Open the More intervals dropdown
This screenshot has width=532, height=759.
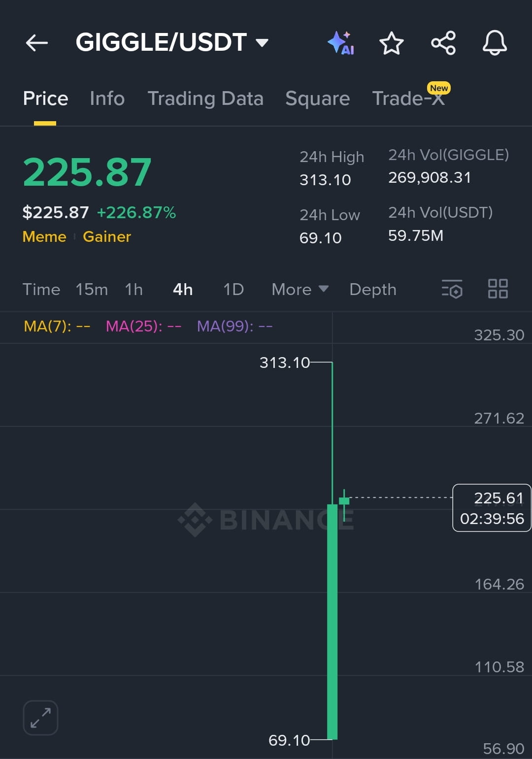[x=300, y=290]
